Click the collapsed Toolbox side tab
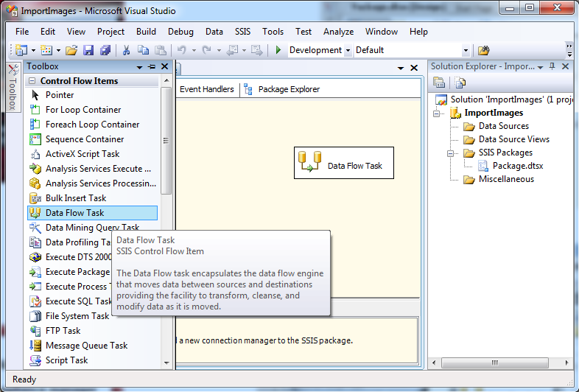Screen dimensions: 579x392 [x=13, y=87]
